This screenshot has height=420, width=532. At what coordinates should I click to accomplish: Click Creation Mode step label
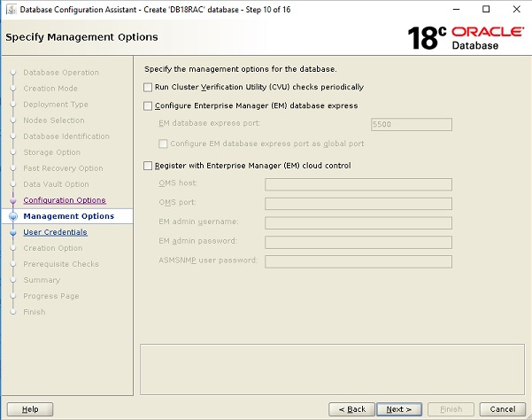[50, 89]
